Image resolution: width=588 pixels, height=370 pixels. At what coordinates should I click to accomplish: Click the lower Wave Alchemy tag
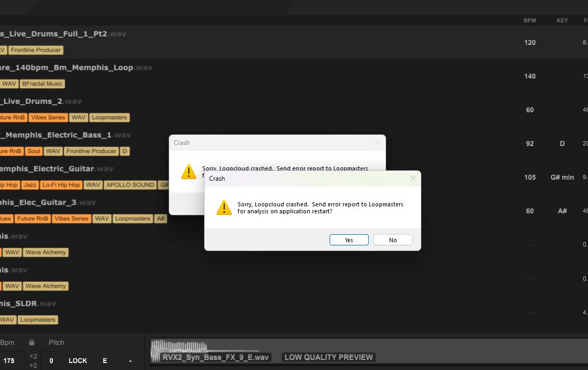(x=45, y=286)
